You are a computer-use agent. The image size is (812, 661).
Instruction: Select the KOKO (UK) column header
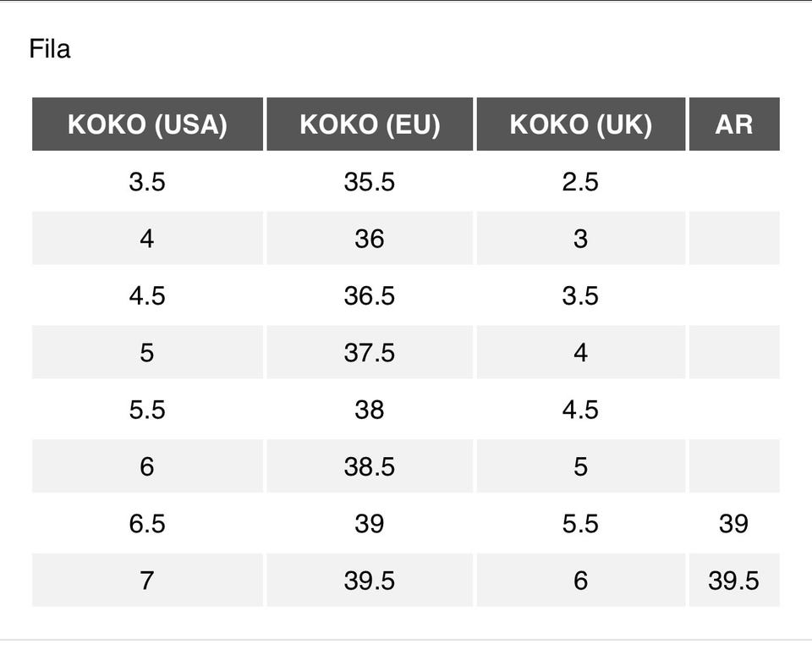pyautogui.click(x=580, y=124)
